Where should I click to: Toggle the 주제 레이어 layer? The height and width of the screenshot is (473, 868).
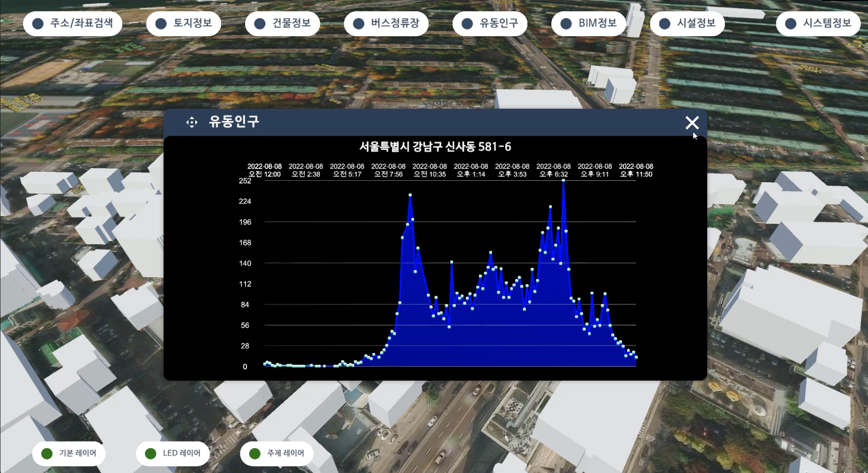pyautogui.click(x=277, y=453)
